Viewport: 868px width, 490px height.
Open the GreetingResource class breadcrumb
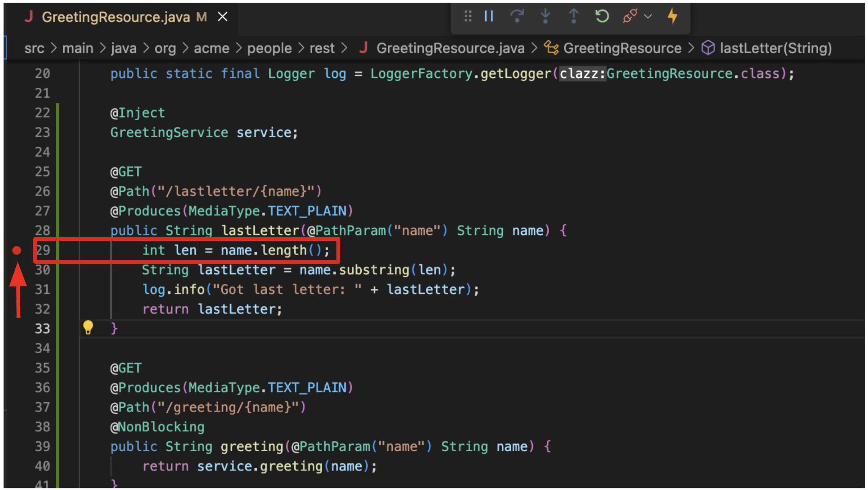pos(622,48)
